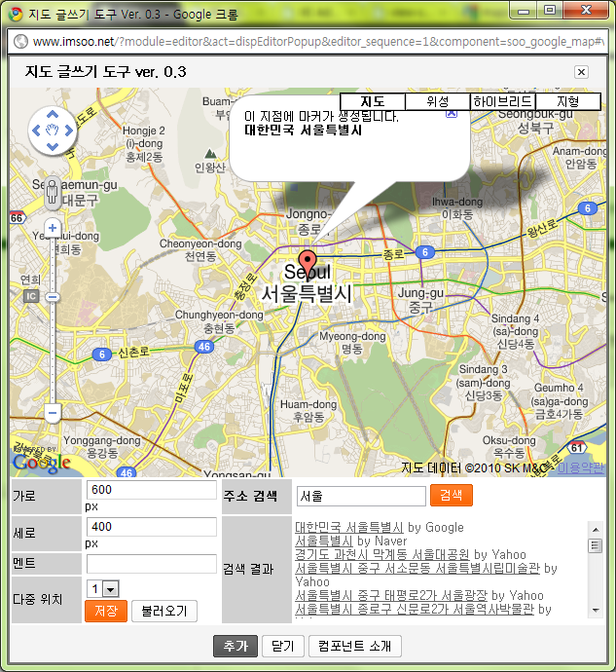Close the marker info balloon
This screenshot has height=672, width=616.
coord(452,114)
